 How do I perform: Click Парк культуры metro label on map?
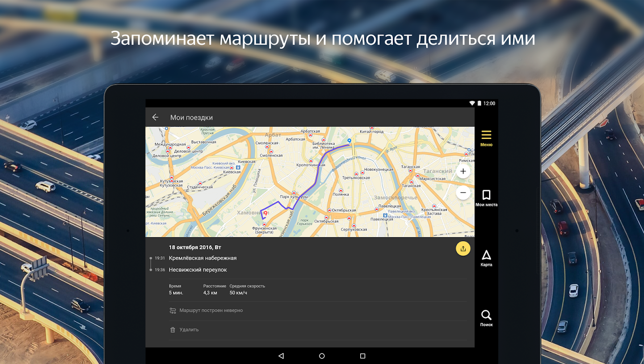click(x=294, y=197)
